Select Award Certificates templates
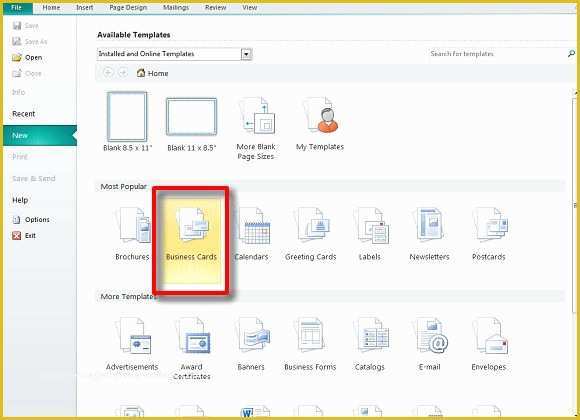This screenshot has height=420, width=580. [192, 349]
